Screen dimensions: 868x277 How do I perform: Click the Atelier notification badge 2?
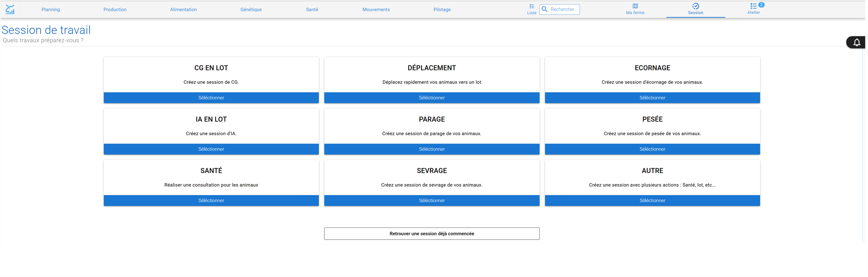tap(761, 5)
